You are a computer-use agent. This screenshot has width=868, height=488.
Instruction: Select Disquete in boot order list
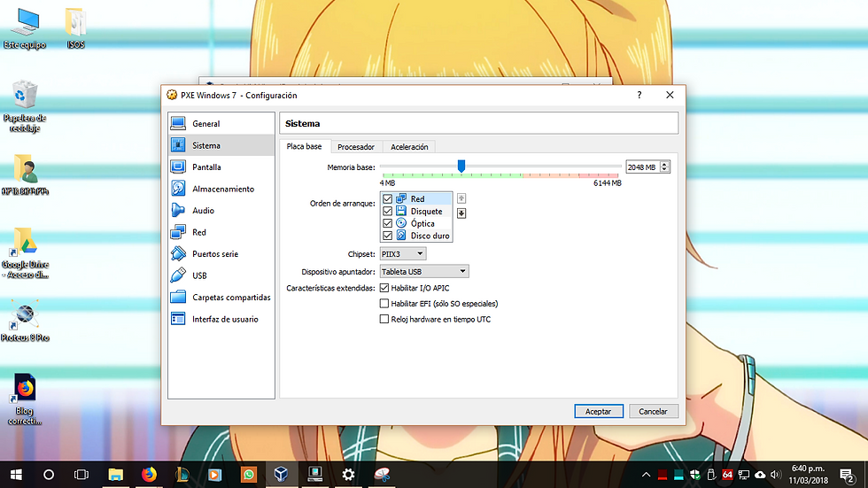[x=426, y=212]
